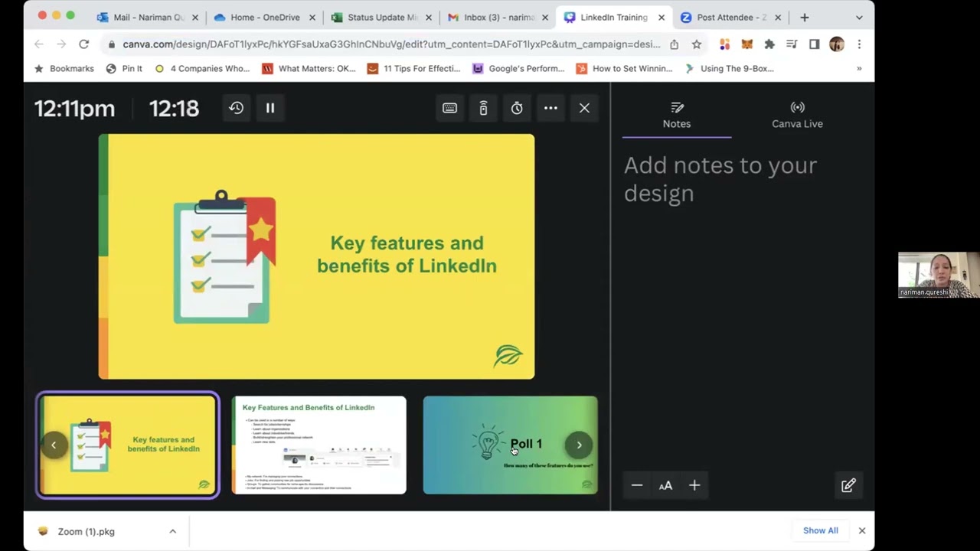This screenshot has height=551, width=980.
Task: Bookmark this page with the star icon
Action: (697, 44)
